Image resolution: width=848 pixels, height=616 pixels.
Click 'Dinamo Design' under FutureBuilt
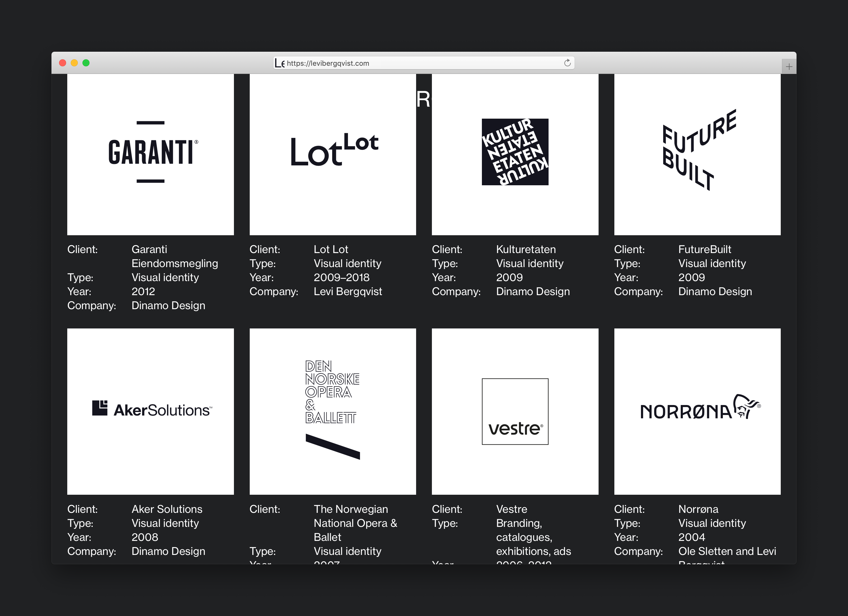click(x=715, y=291)
